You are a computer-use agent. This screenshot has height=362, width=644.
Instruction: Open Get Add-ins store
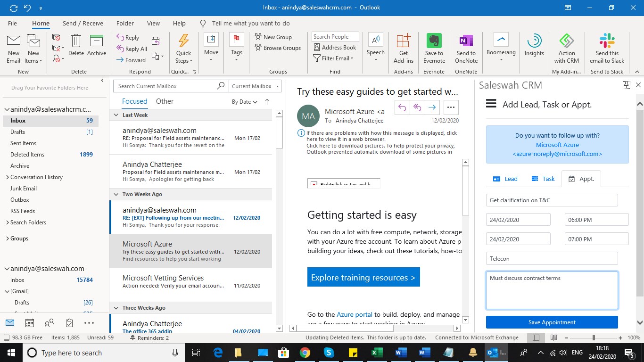click(x=403, y=49)
